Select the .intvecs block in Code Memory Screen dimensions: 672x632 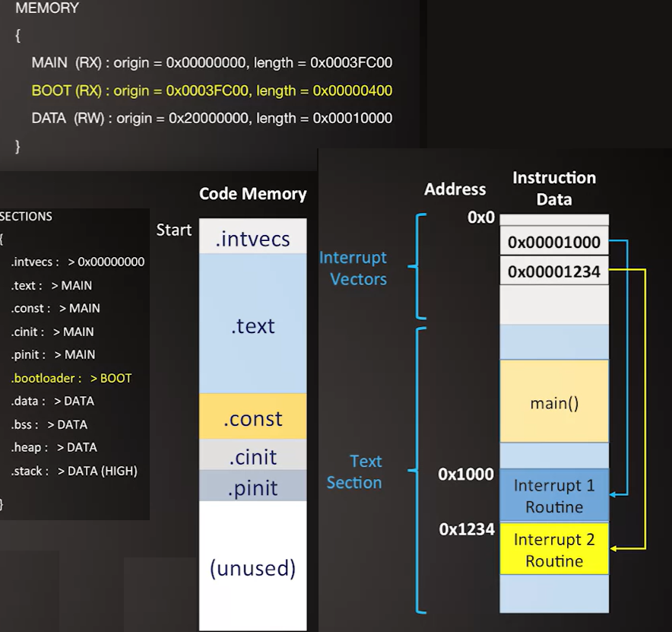(253, 237)
